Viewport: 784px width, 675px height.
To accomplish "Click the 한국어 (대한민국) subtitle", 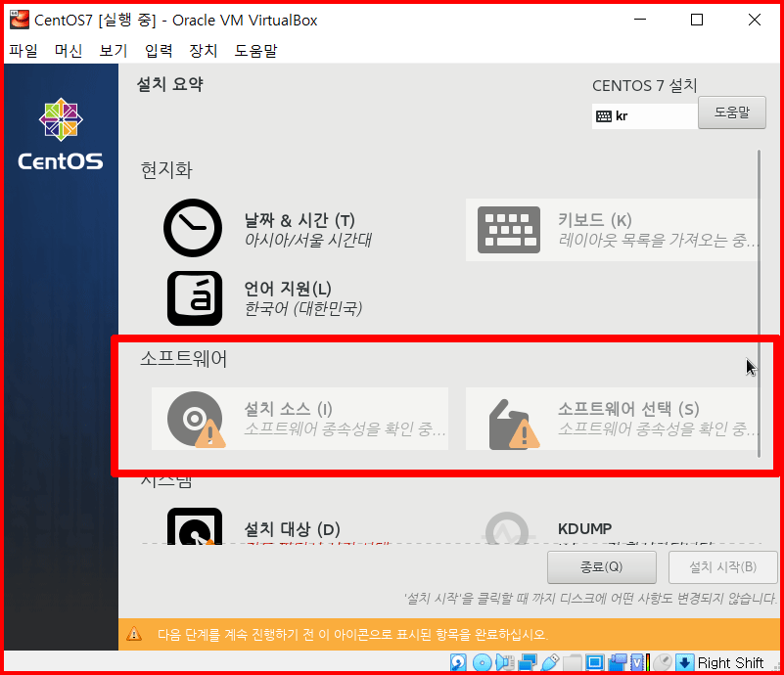I will point(303,309).
